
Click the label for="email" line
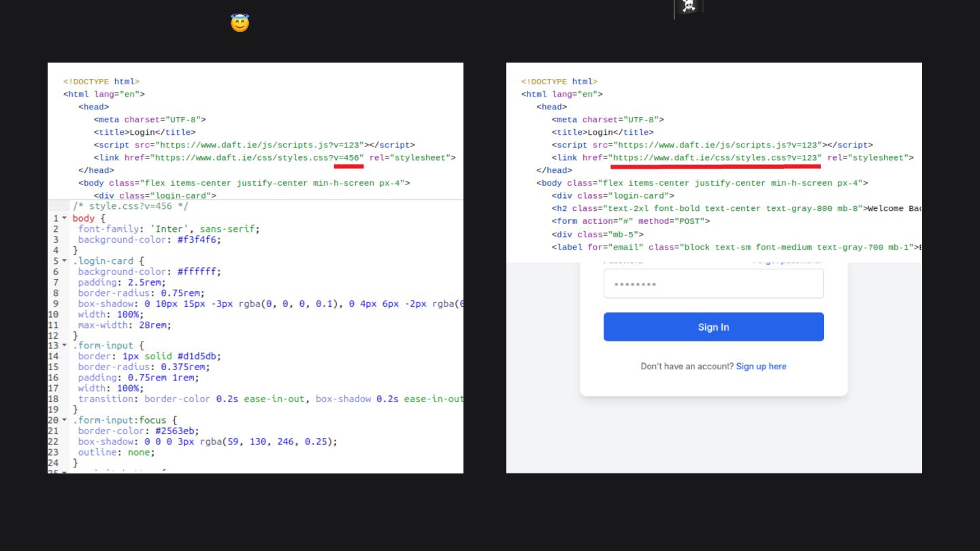coord(737,248)
